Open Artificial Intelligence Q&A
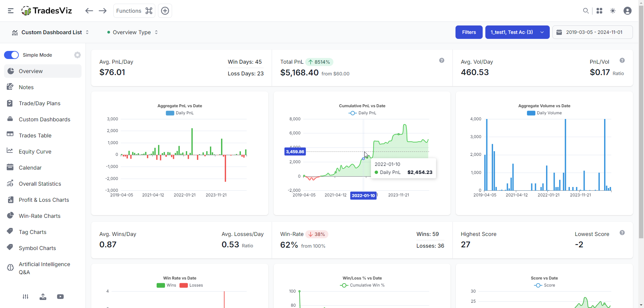Screen dimensions: 644x308 coord(43,268)
